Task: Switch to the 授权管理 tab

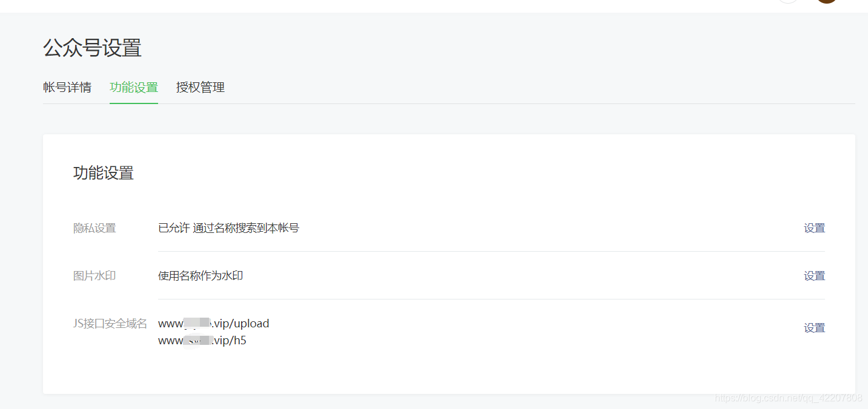Action: click(x=200, y=87)
